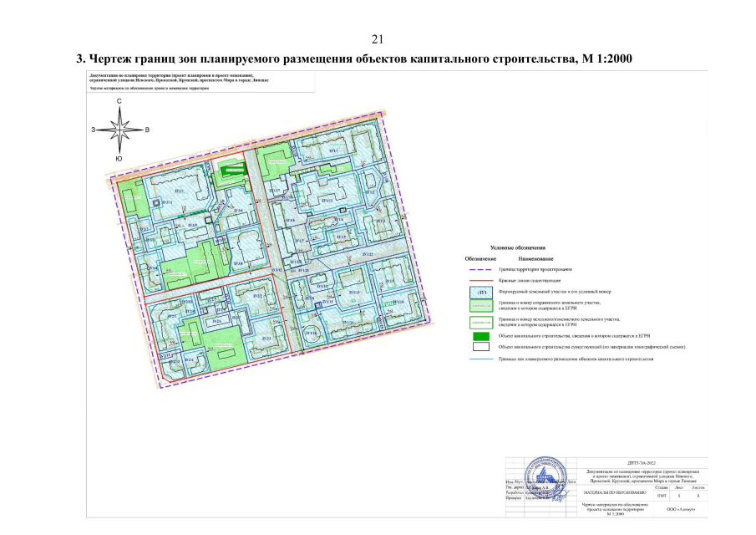Click the Стадия ПМТ cell in title block
Screen dimensions: 756x535
(x=660, y=495)
